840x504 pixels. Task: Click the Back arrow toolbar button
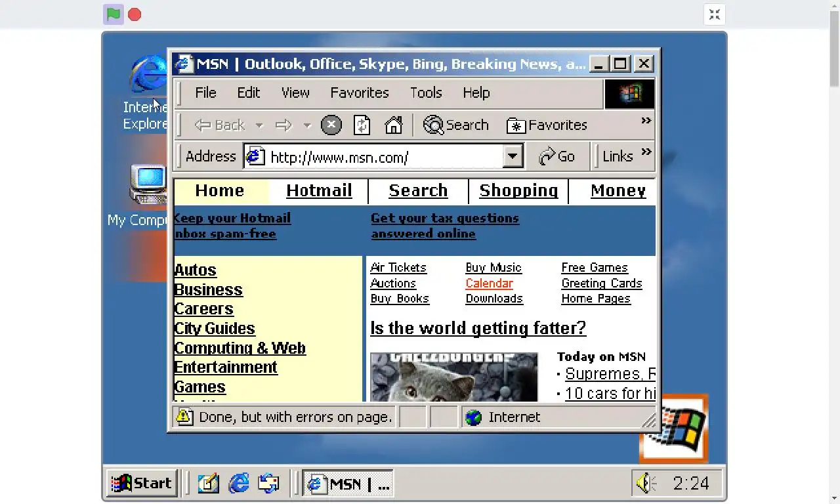(x=219, y=125)
